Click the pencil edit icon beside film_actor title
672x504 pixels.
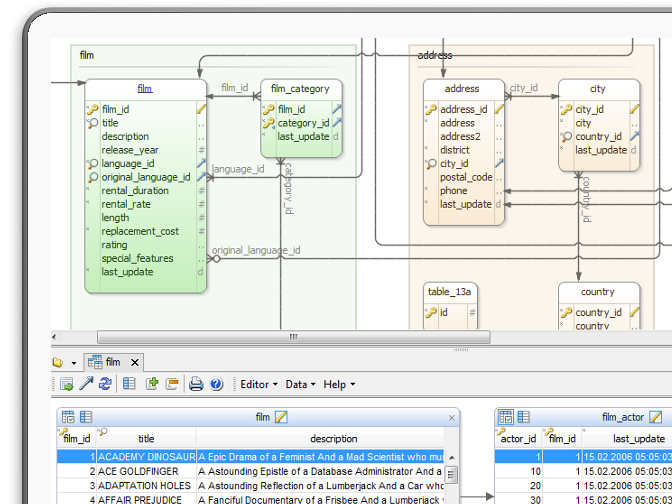[x=655, y=417]
